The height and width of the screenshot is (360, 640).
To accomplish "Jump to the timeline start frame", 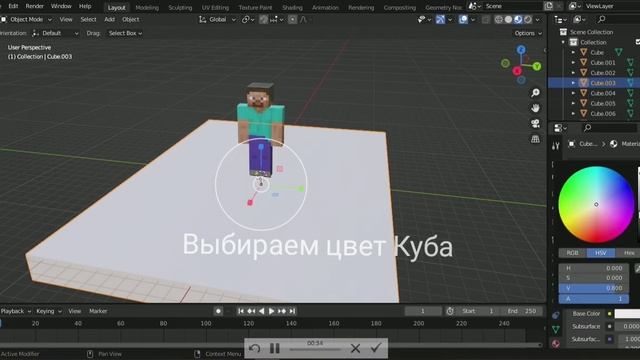I will [x=241, y=311].
